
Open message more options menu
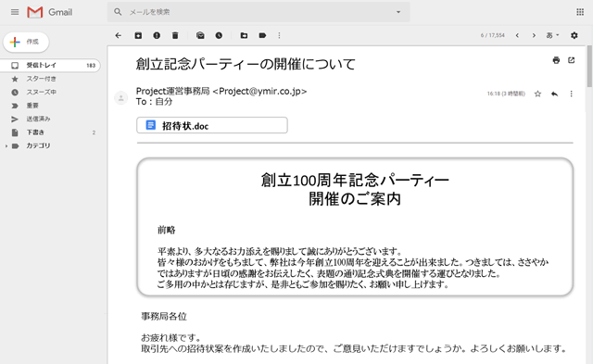coord(571,94)
